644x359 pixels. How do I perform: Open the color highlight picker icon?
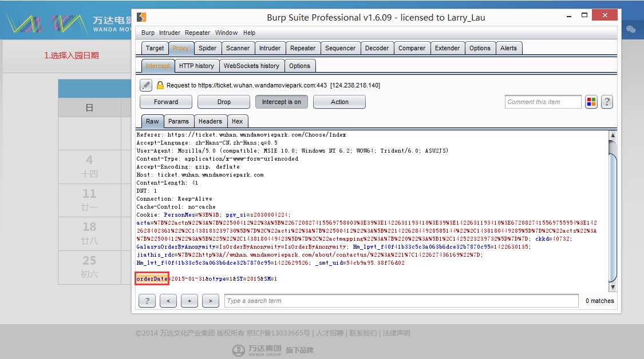(x=591, y=102)
